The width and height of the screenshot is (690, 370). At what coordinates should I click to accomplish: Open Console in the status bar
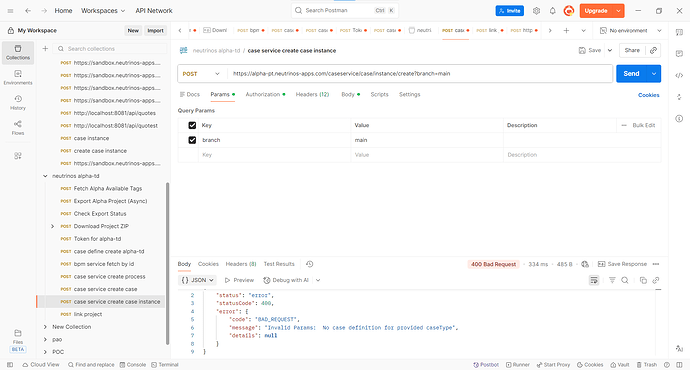[133, 365]
